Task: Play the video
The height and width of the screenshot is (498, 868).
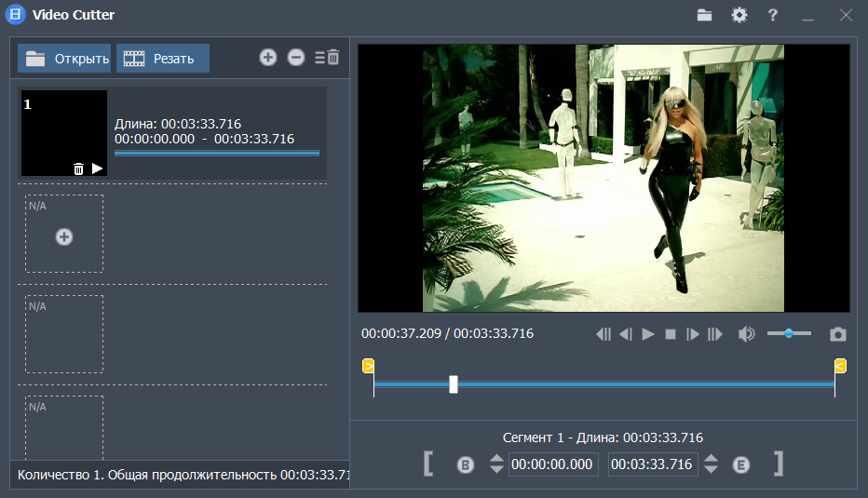Action: (x=648, y=334)
